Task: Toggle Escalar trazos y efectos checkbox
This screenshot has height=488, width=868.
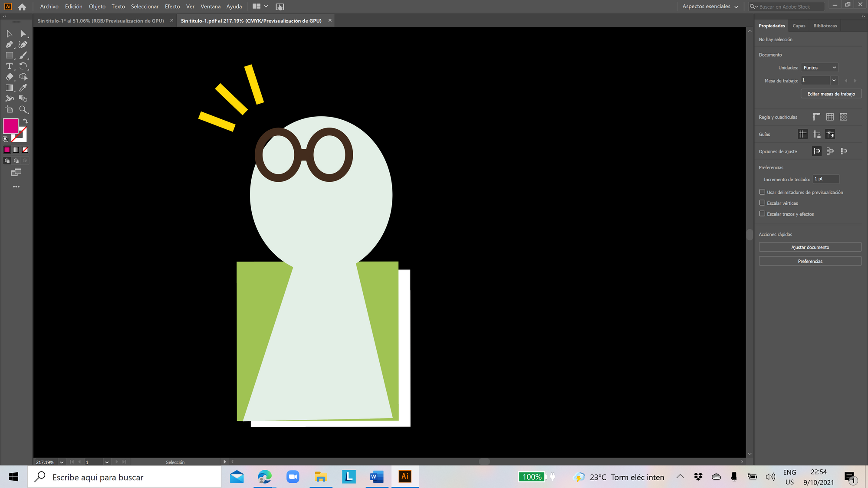Action: [x=762, y=213]
